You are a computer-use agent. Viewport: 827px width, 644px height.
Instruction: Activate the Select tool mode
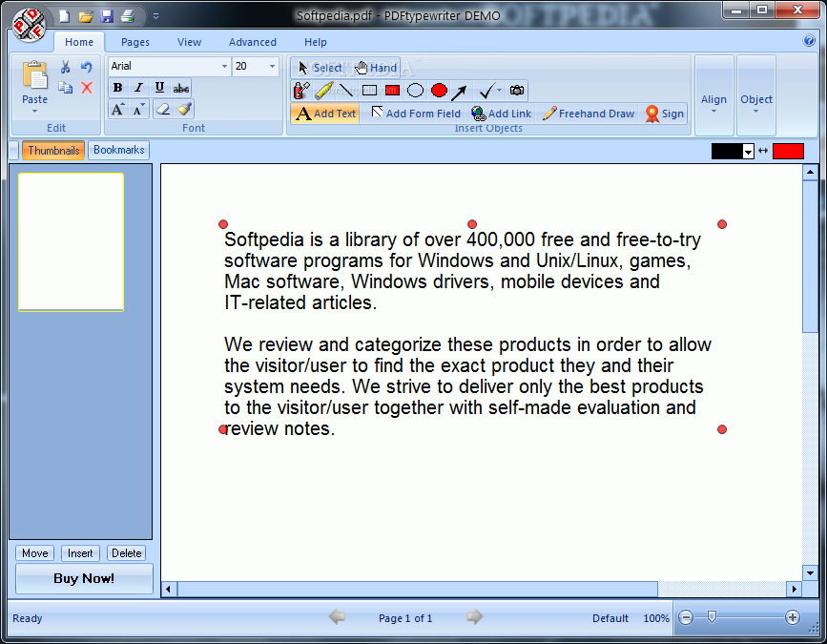320,68
